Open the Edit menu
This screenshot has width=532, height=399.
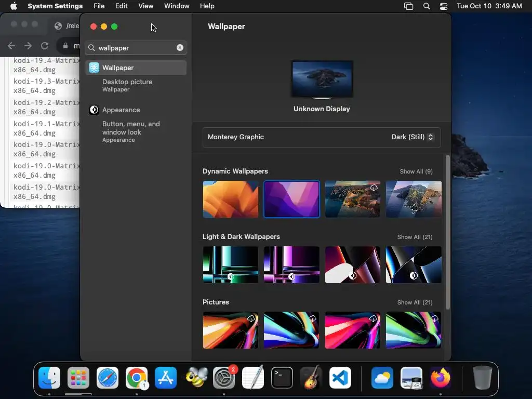(121, 6)
